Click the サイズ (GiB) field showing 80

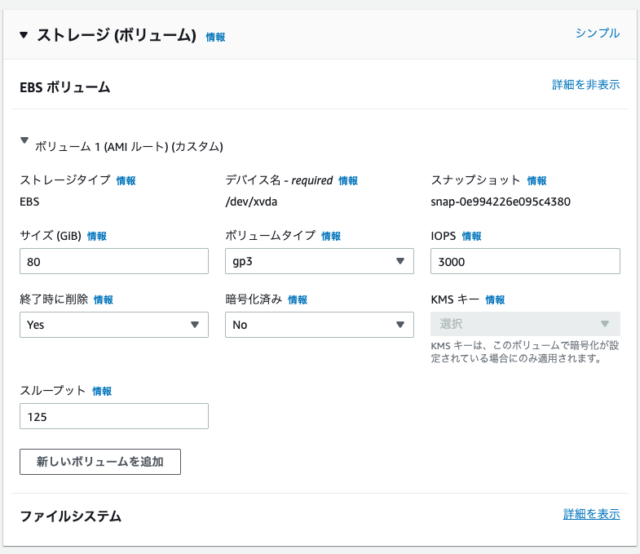[x=114, y=261]
